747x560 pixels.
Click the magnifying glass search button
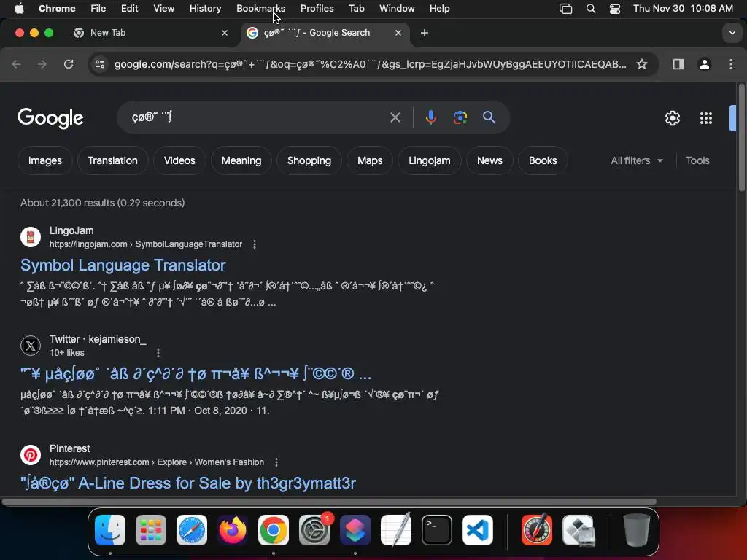[x=489, y=117]
